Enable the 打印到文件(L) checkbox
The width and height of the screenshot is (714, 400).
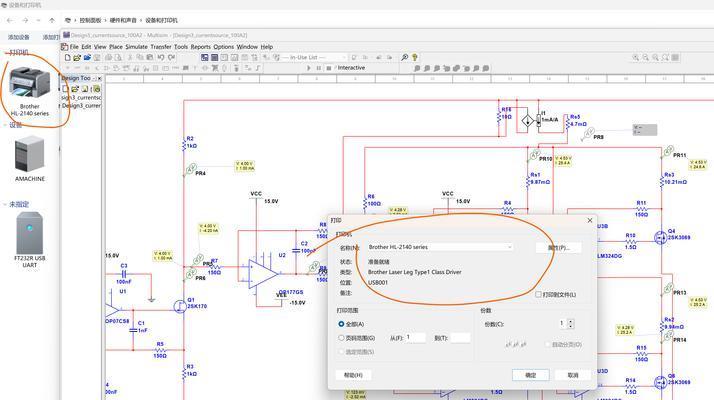(538, 295)
